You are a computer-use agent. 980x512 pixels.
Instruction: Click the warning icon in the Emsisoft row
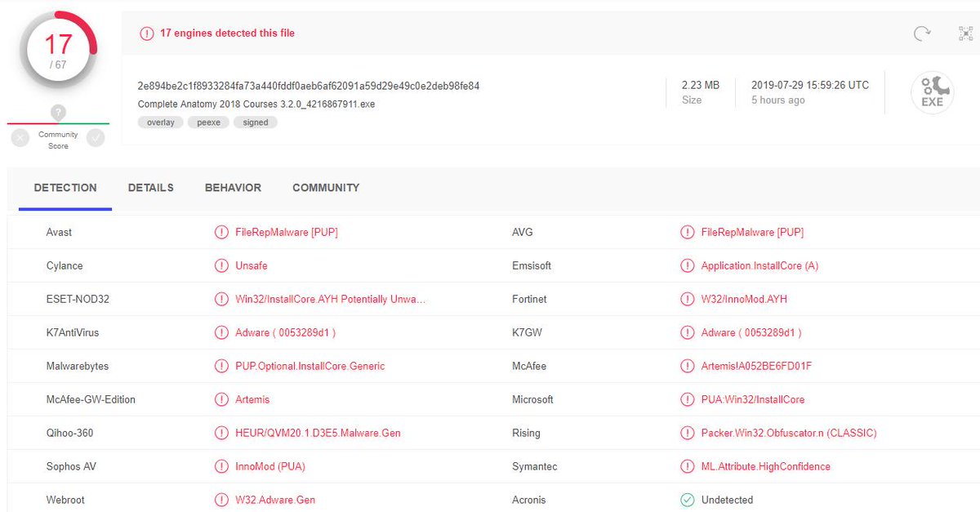click(x=688, y=266)
